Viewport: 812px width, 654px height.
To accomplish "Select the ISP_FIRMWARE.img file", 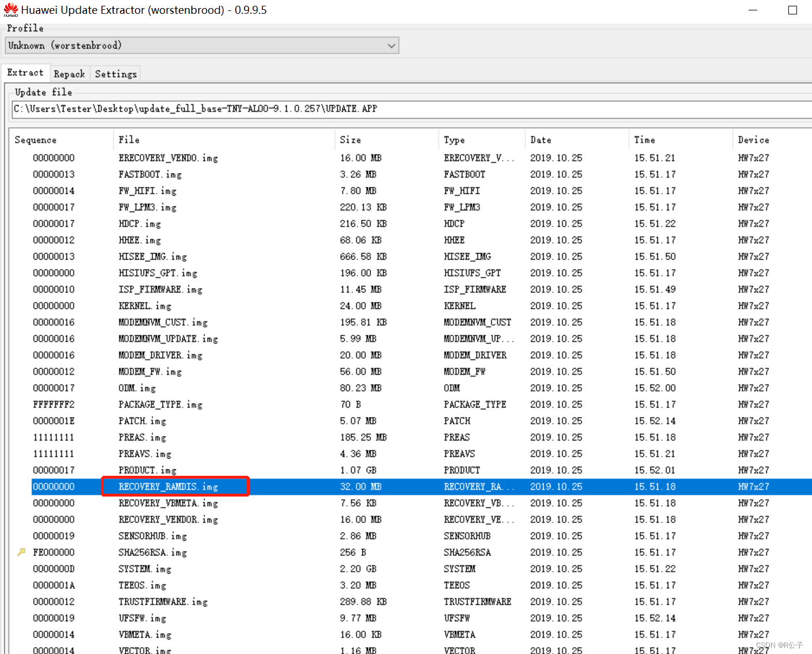I will tap(160, 290).
